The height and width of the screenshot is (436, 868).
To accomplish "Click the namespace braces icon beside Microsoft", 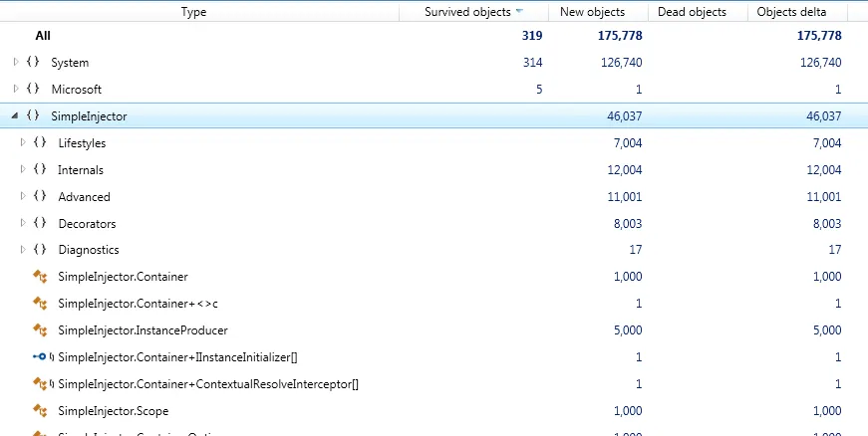I will [x=33, y=89].
